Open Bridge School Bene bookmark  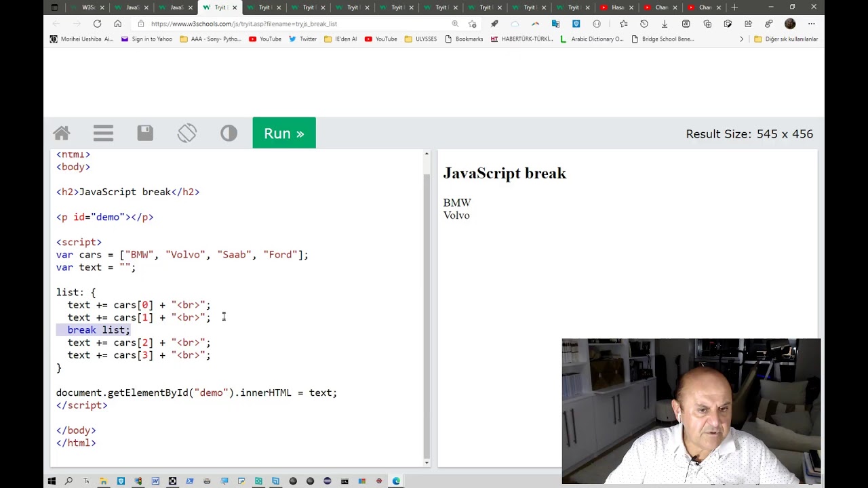(663, 39)
